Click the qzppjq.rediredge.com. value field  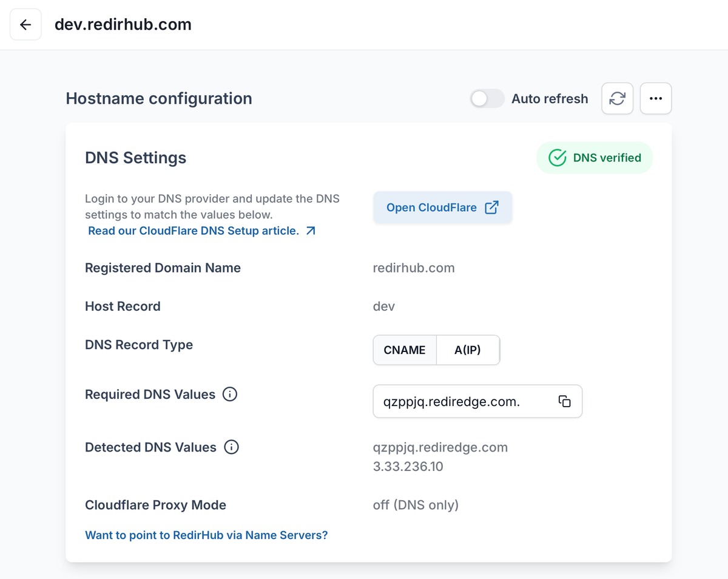click(477, 401)
